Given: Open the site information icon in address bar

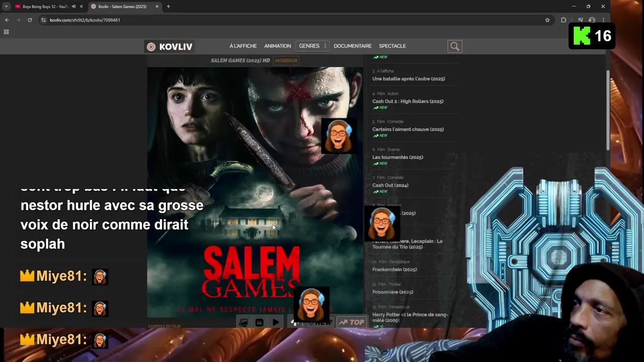Looking at the screenshot, I should (x=43, y=20).
